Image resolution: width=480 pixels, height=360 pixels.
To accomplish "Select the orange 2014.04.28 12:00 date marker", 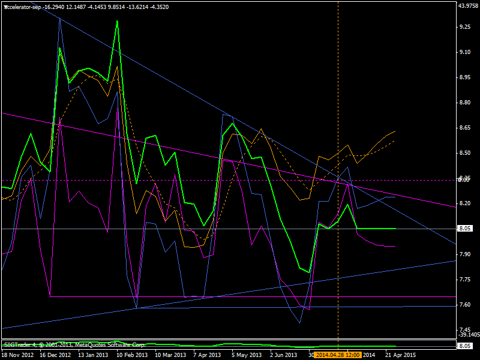I will pyautogui.click(x=337, y=355).
